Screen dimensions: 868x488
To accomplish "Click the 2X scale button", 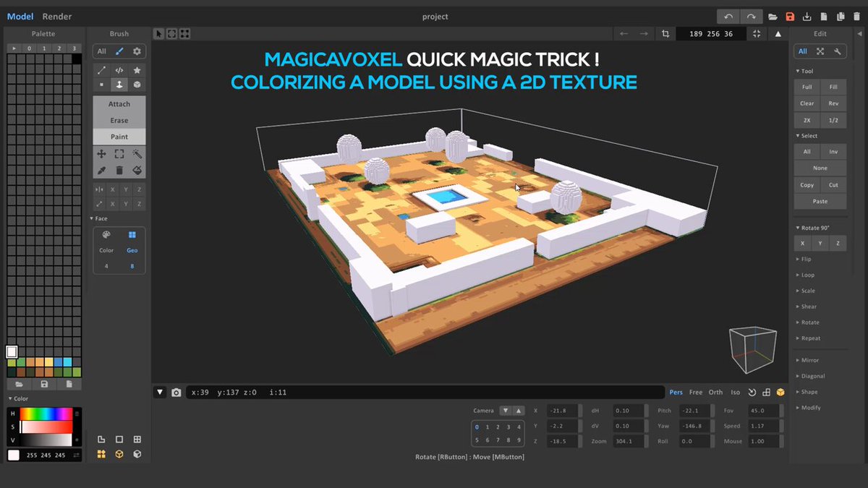I will [x=807, y=120].
